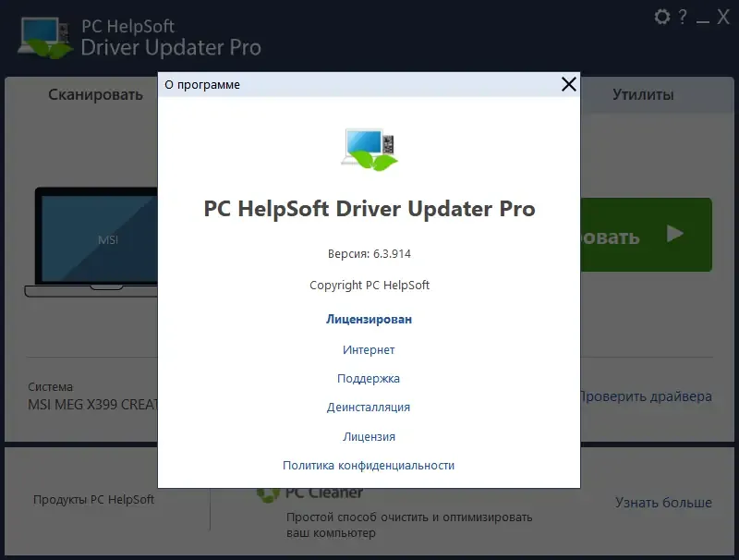Open the Поддержка link
The width and height of the screenshot is (739, 560).
(369, 379)
